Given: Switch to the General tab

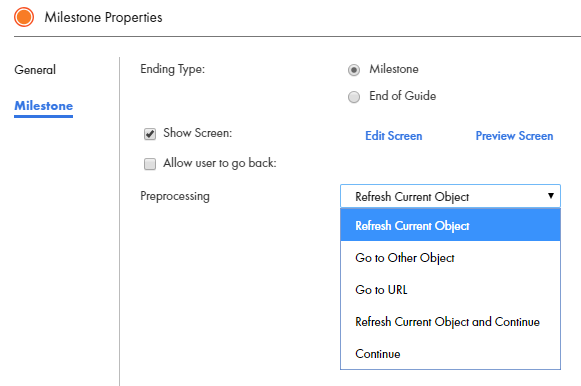Looking at the screenshot, I should [35, 70].
